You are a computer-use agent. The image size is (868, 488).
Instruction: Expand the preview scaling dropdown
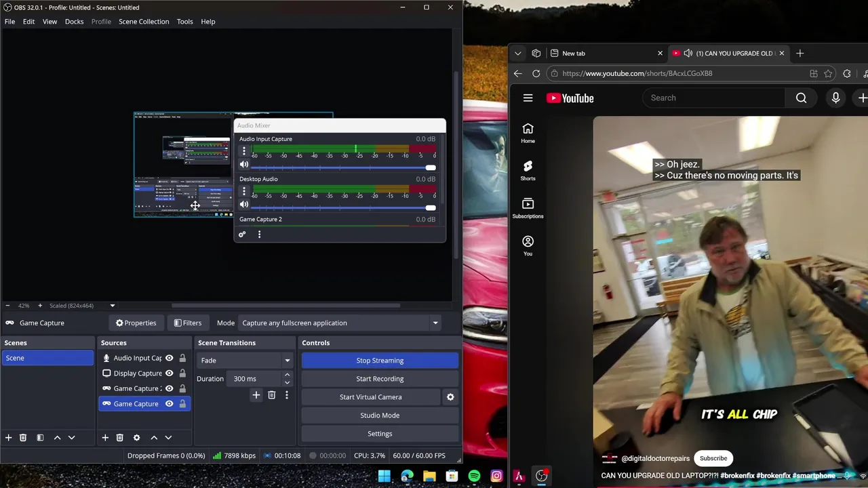point(113,306)
